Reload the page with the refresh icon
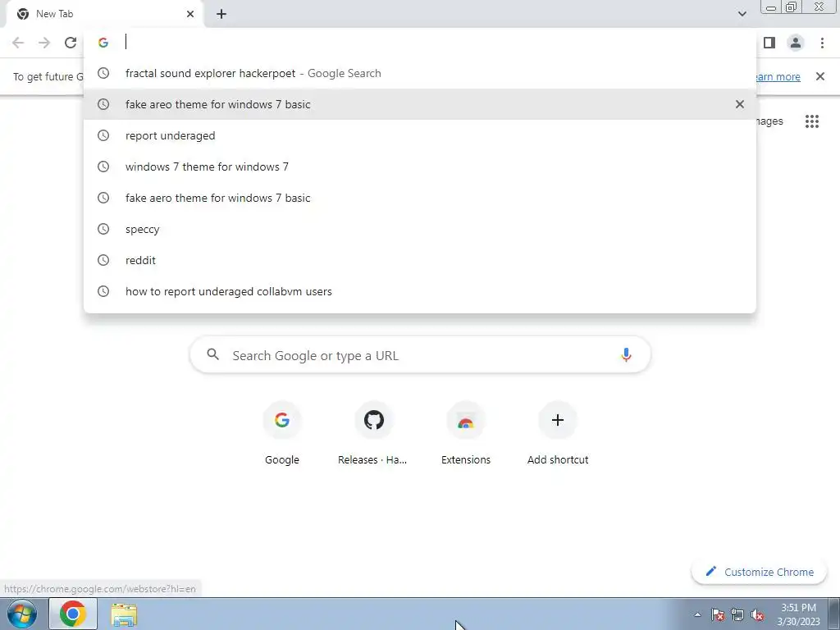 click(71, 43)
